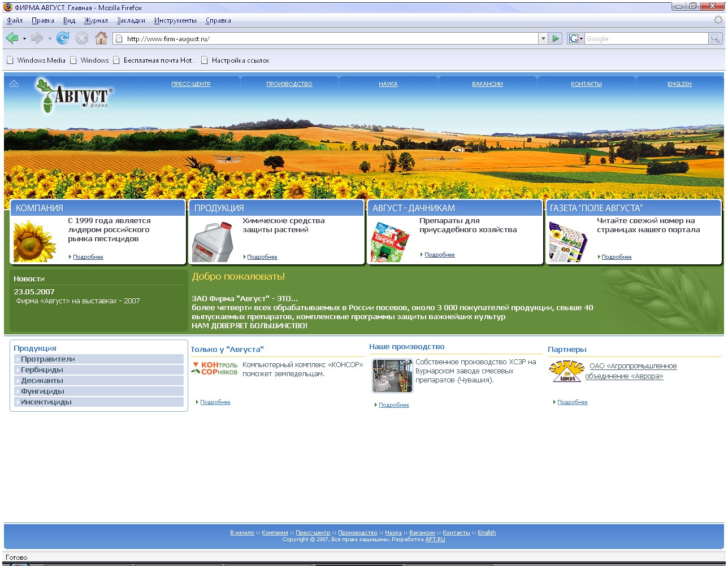Viewport: 728px width, 566px height.
Task: Click the Пресс-центр footer link
Action: click(x=313, y=533)
